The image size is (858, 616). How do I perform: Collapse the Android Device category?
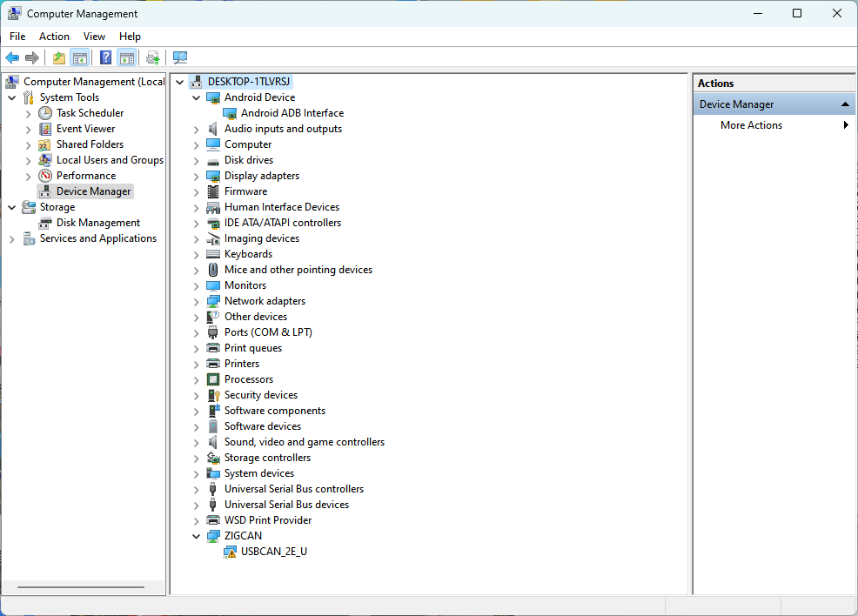click(196, 98)
